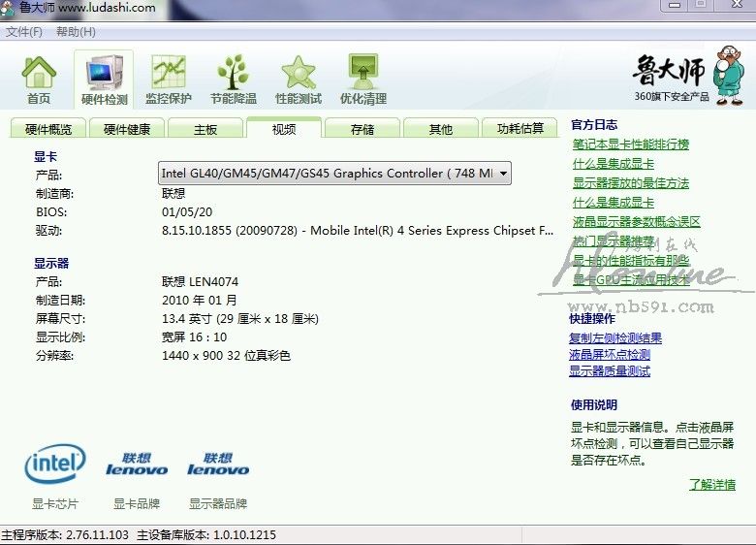Image resolution: width=756 pixels, height=545 pixels.
Task: Switch to the 功耗估算 tab
Action: click(520, 128)
